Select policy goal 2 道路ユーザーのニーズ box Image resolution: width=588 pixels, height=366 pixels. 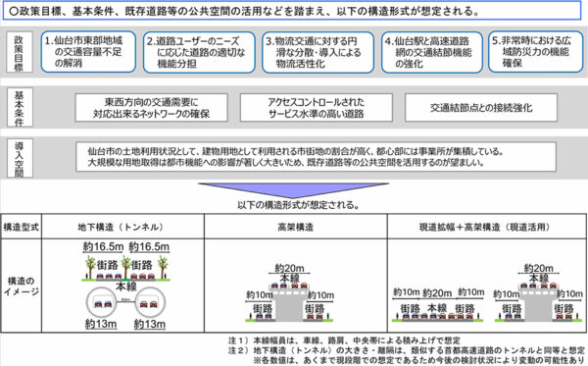199,52
